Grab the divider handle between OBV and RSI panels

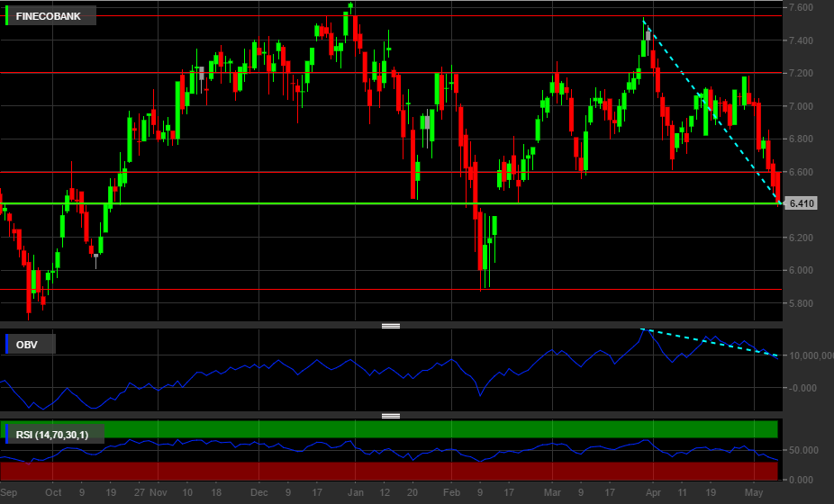point(391,416)
